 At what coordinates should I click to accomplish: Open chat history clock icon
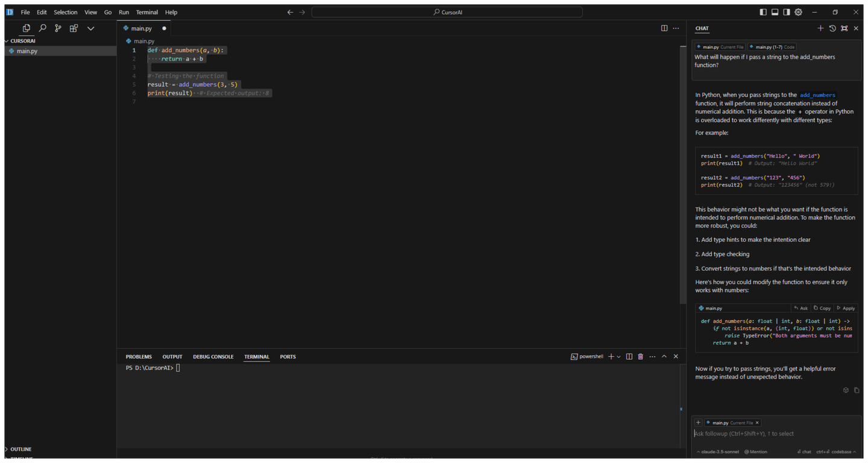click(x=832, y=28)
